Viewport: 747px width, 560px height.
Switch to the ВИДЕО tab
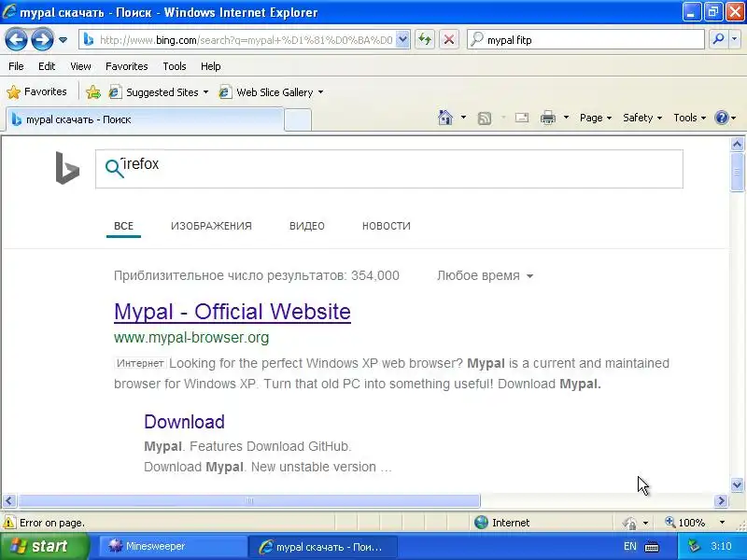tap(307, 226)
